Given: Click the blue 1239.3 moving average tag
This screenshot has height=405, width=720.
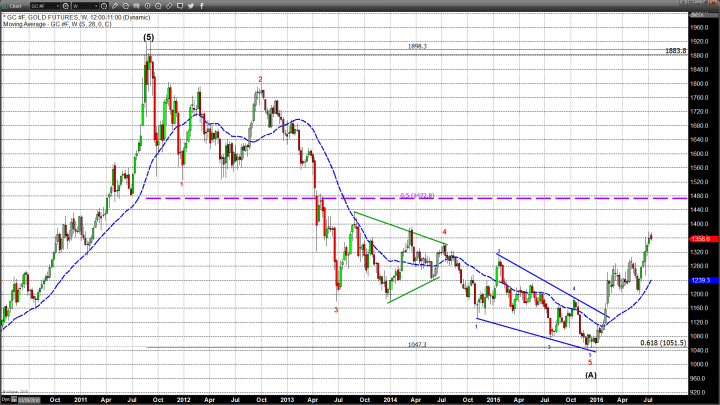Looking at the screenshot, I should [x=703, y=280].
